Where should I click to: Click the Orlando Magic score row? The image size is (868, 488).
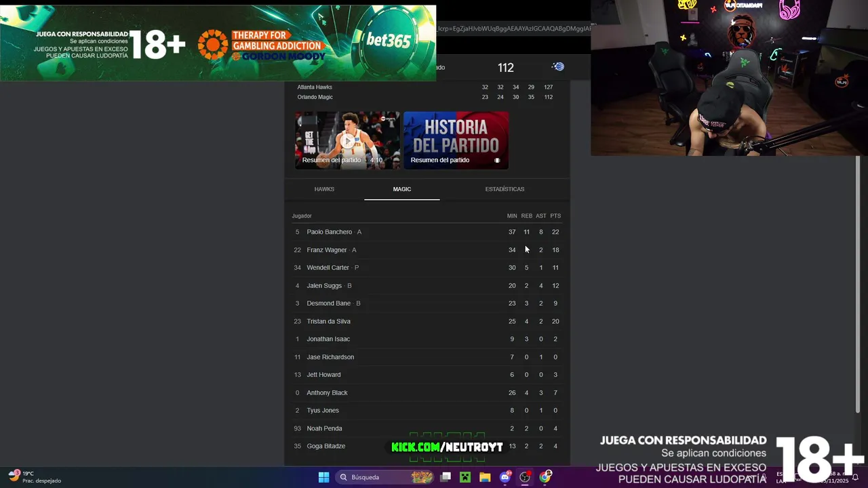click(x=426, y=97)
